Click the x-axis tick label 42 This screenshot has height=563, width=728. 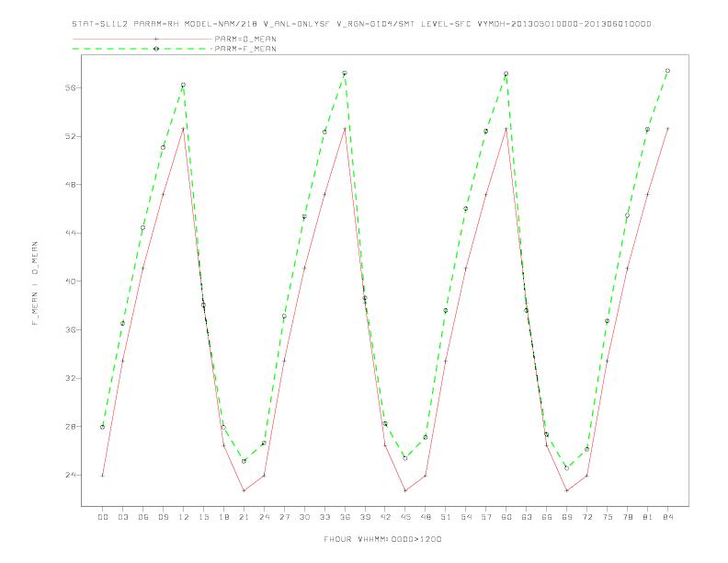385,517
